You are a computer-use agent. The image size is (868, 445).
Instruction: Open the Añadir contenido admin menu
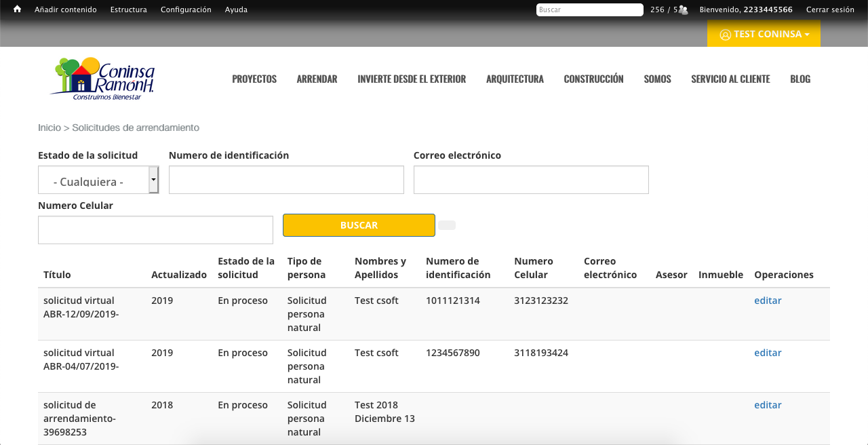click(66, 9)
